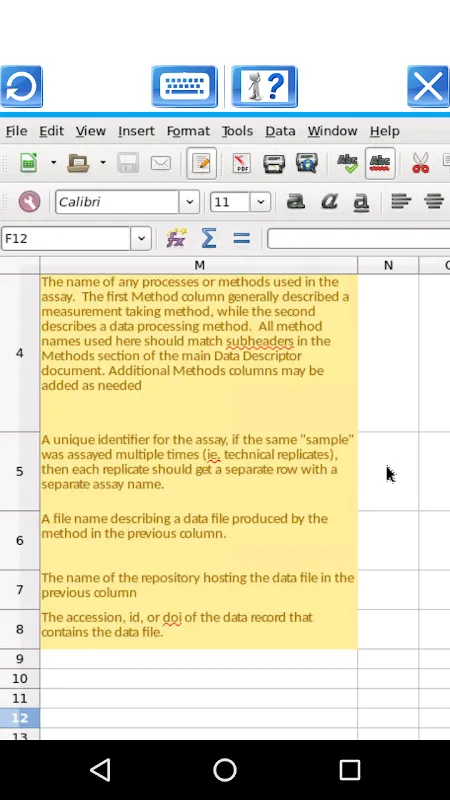The height and width of the screenshot is (800, 450).
Task: Select the Cut scissors icon
Action: pyautogui.click(x=420, y=163)
